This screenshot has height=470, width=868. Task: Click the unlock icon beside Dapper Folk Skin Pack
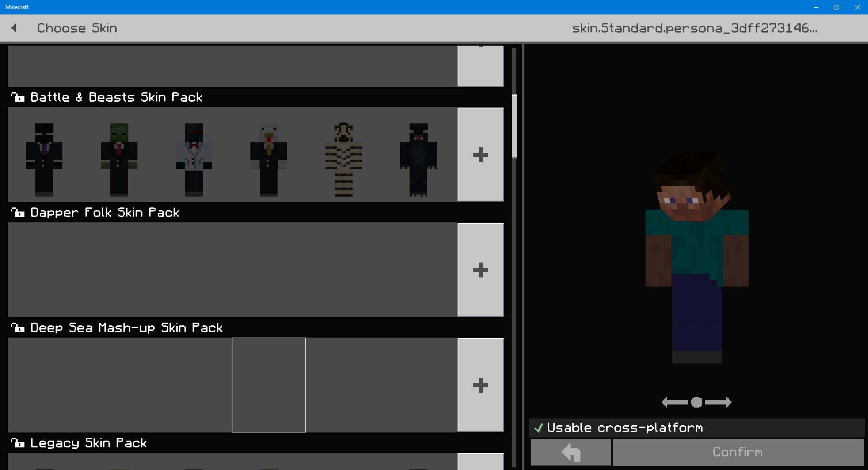18,212
